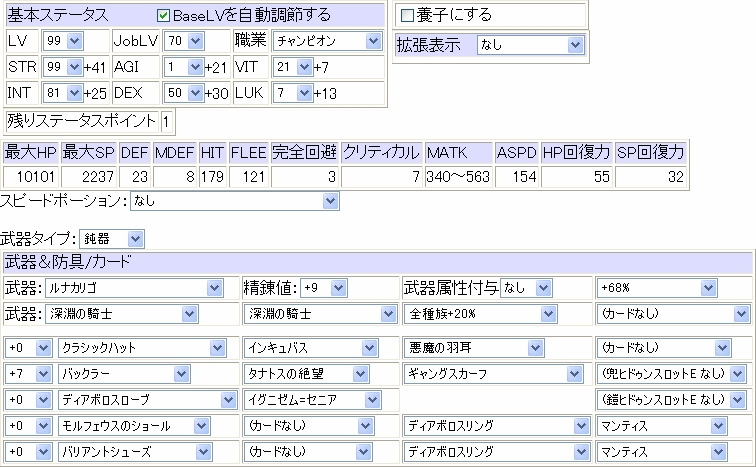Viewport: 756px width, 467px height.
Task: Open the INT 81 dropdown
Action: point(63,93)
